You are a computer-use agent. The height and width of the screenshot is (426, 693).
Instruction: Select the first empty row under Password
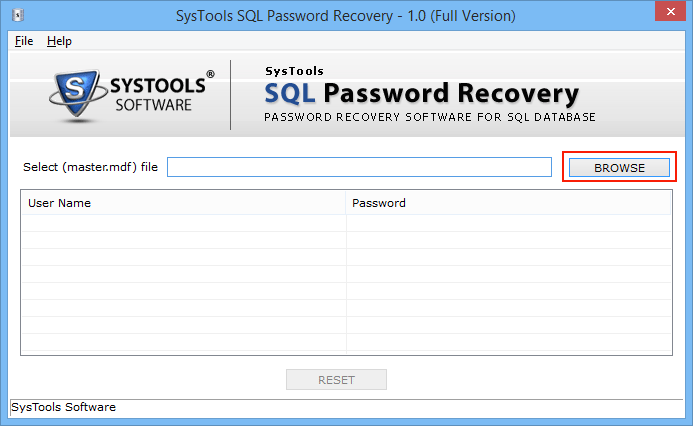[x=509, y=224]
